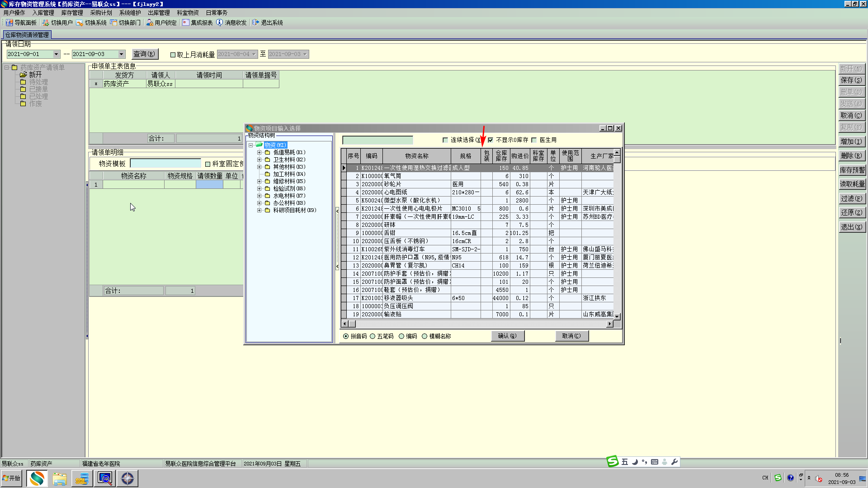Screen dimensions: 868x488
Task: Click the 查询 button
Action: (x=145, y=54)
